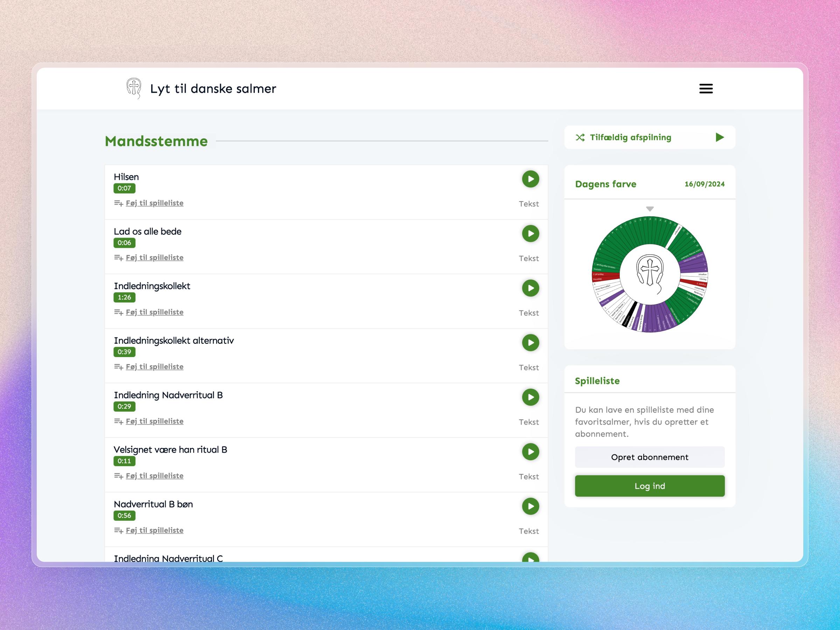This screenshot has width=840, height=630.
Task: Play Indledningskollekt alternativ
Action: [530, 343]
